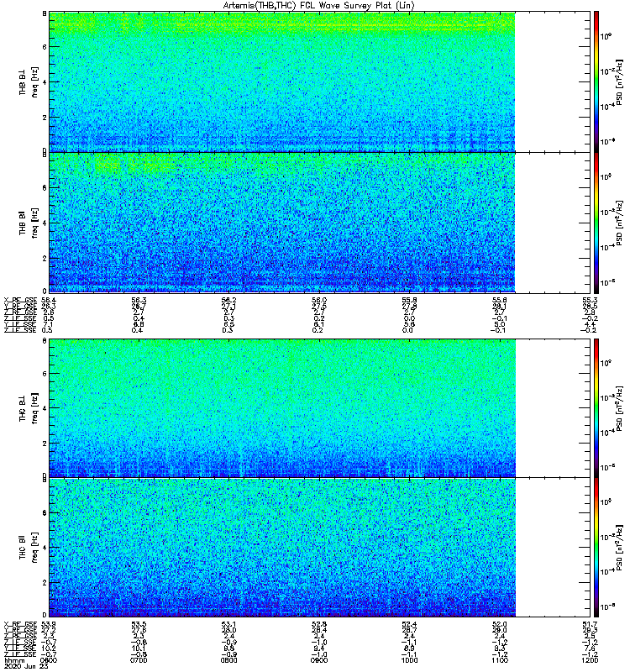Screen dimensions: 630x672
Task: Click the PSD [nT²/Hz] label beside THB B⊥ panel
Action: [620, 81]
